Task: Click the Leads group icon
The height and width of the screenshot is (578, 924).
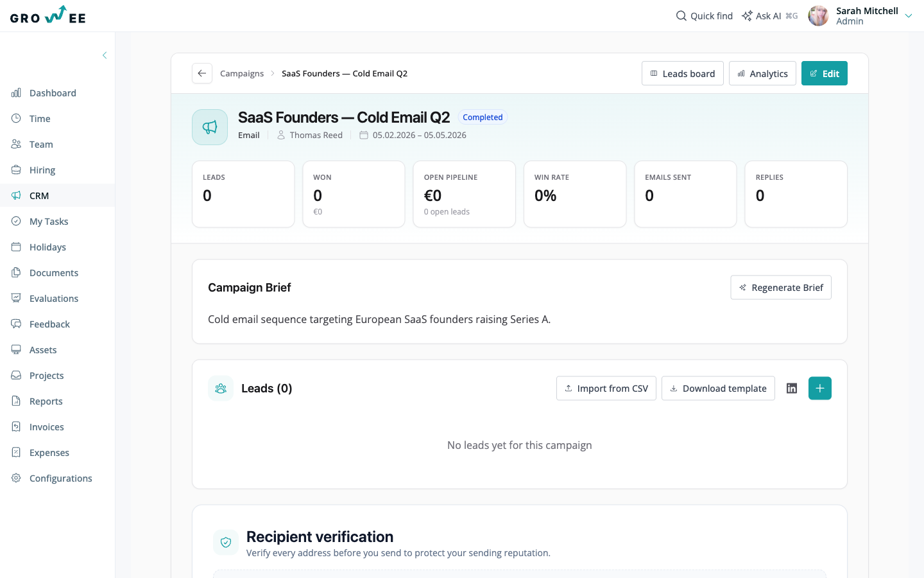Action: pos(221,389)
